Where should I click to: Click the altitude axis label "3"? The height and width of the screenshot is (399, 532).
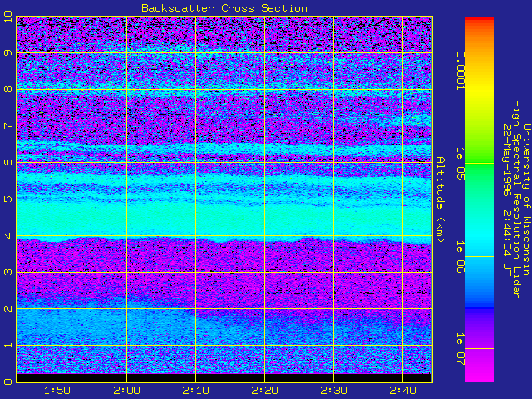(x=8, y=272)
